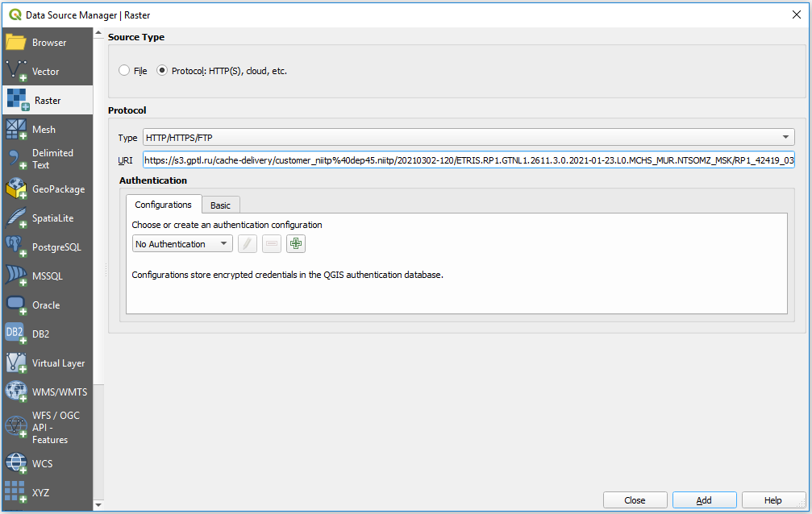The height and width of the screenshot is (514, 812).
Task: Select the WCS source icon
Action: [x=16, y=463]
